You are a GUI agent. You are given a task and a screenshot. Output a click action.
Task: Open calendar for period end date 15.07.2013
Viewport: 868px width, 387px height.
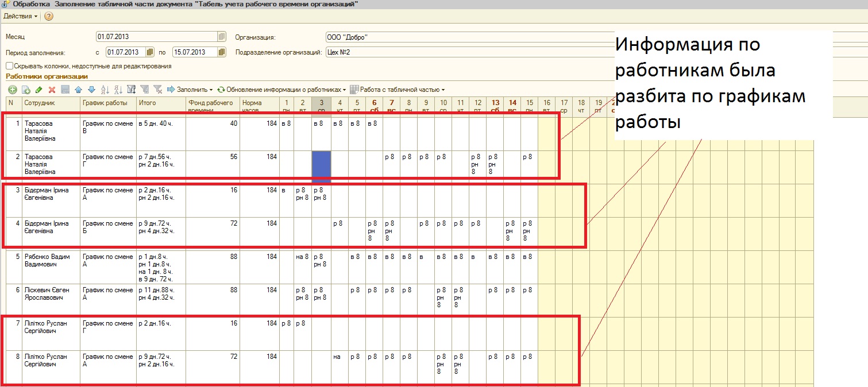222,52
